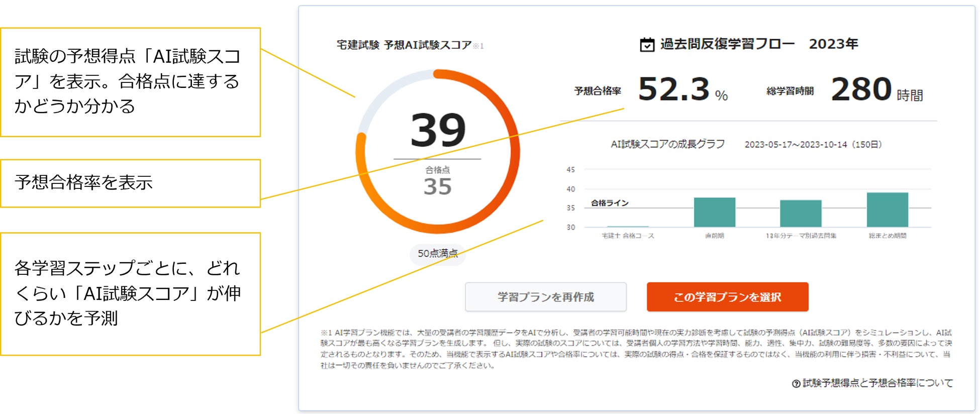The height and width of the screenshot is (414, 980).
Task: Click the y-axis value 40
Action: (571, 189)
